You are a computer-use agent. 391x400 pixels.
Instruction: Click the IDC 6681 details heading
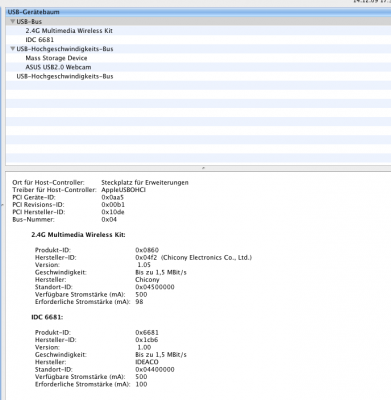[x=47, y=317]
